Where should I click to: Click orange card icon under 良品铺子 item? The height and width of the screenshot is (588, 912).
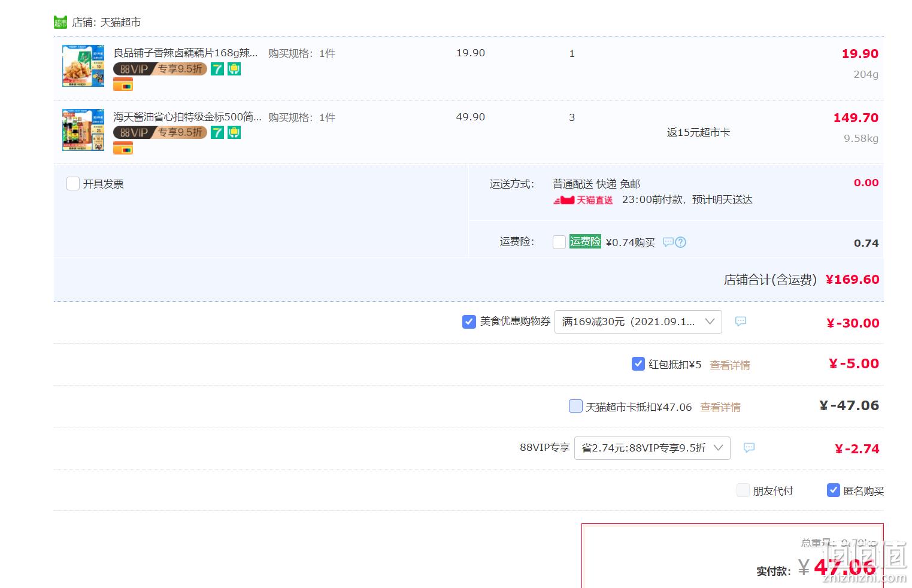coord(123,85)
